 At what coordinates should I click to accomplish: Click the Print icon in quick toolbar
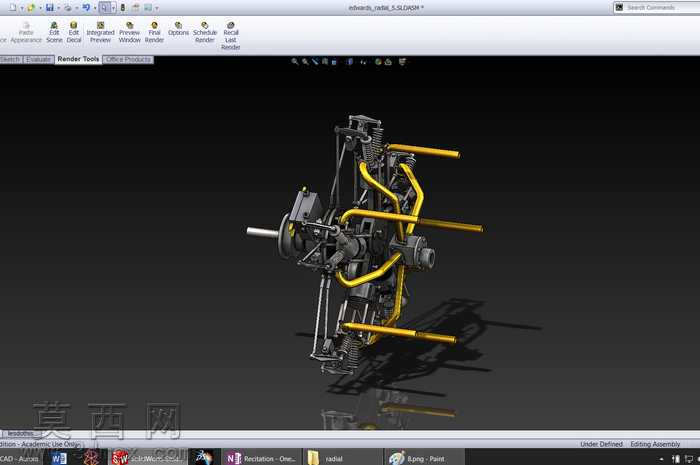[x=68, y=7]
